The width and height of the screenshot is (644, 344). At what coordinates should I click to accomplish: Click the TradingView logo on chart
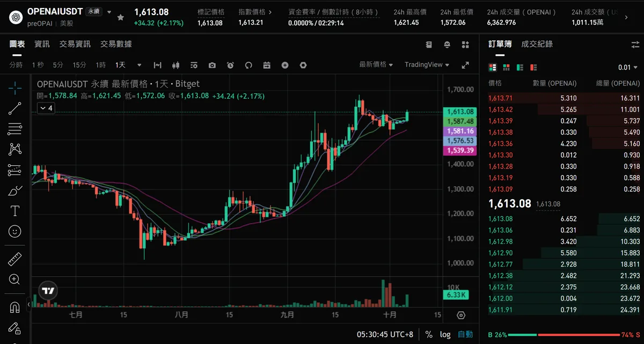[49, 291]
